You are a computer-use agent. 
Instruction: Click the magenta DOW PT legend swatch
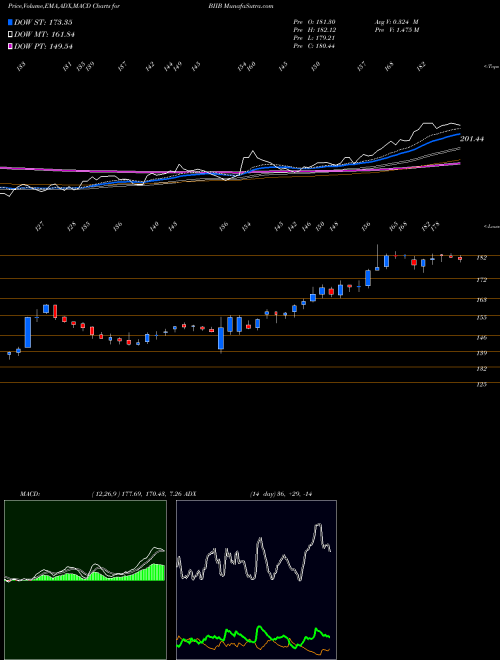click(x=10, y=46)
